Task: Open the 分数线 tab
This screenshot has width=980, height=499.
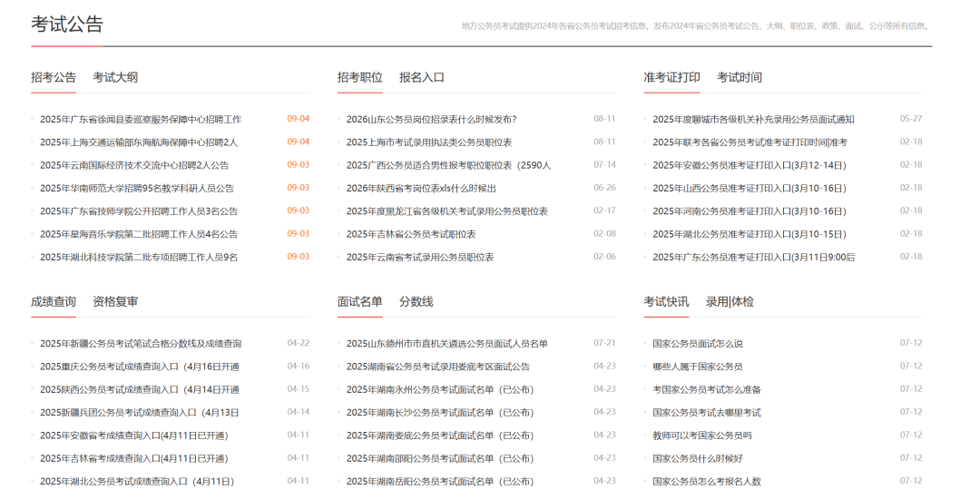Action: pyautogui.click(x=416, y=302)
